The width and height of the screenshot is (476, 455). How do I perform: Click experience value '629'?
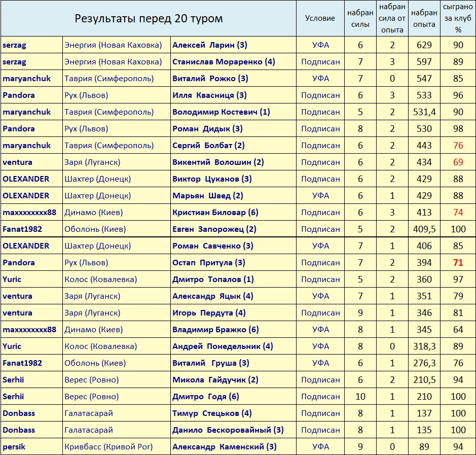[424, 45]
